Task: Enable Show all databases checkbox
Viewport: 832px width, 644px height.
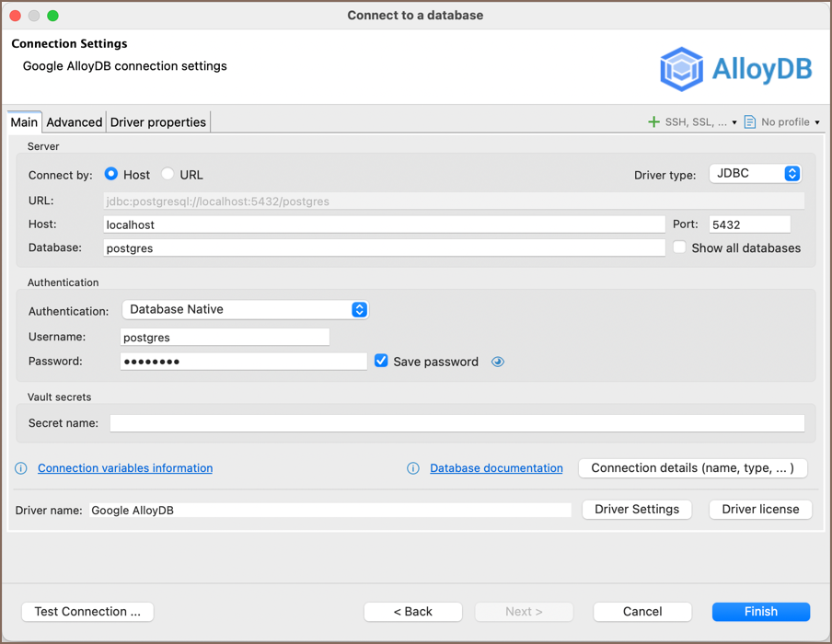Action: click(x=679, y=247)
